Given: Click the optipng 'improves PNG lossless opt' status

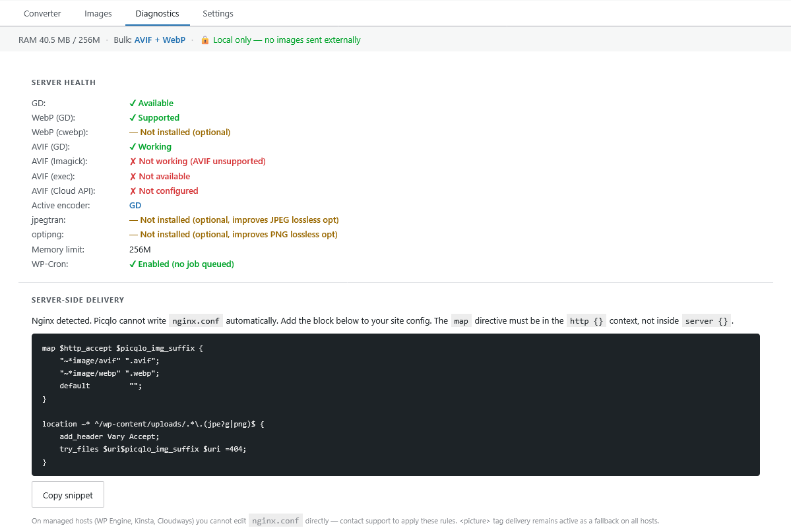Looking at the screenshot, I should pyautogui.click(x=234, y=235).
